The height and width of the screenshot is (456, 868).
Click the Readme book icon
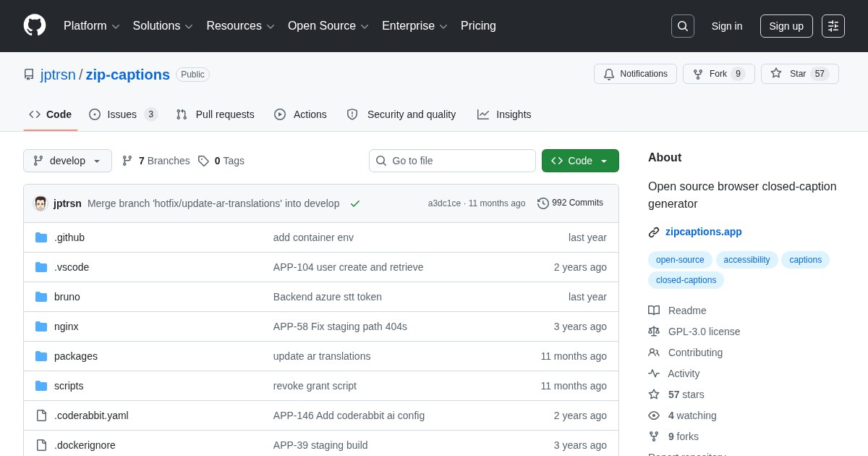point(654,311)
